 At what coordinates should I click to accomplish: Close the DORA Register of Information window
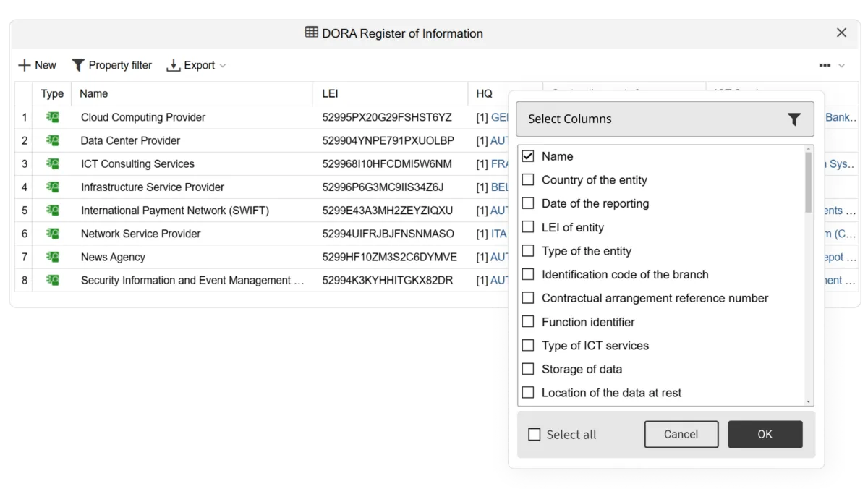tap(841, 33)
